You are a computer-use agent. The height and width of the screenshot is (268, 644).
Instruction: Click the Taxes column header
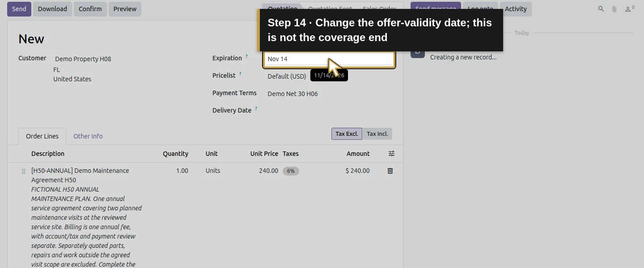(x=291, y=154)
